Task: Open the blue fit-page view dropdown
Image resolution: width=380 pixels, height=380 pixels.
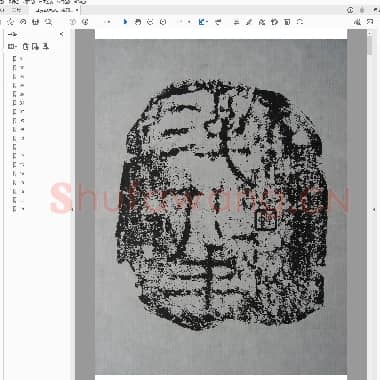Action: click(x=203, y=22)
